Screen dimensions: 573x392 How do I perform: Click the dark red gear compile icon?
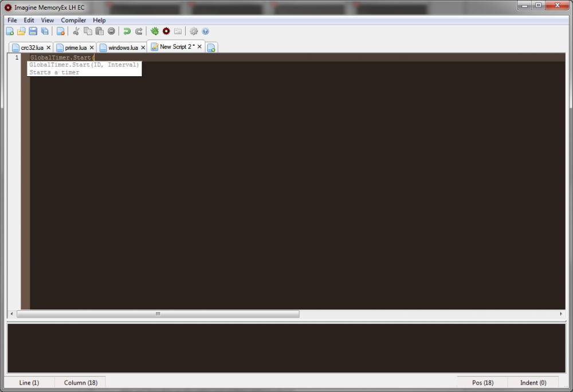pyautogui.click(x=166, y=32)
